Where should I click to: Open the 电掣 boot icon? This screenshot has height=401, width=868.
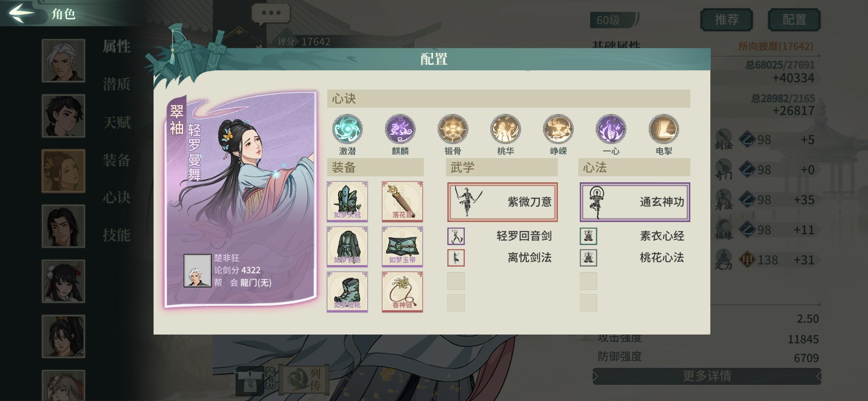pos(664,129)
